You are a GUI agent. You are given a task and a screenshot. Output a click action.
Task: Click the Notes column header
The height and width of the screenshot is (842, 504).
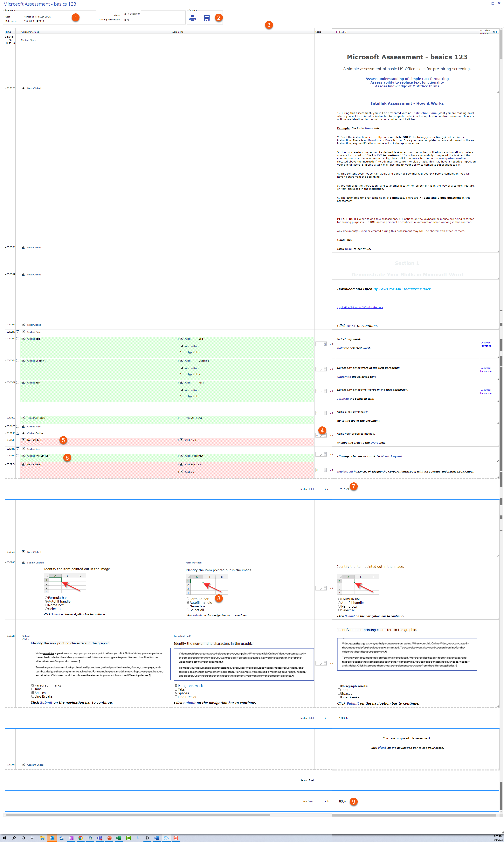[x=496, y=32]
